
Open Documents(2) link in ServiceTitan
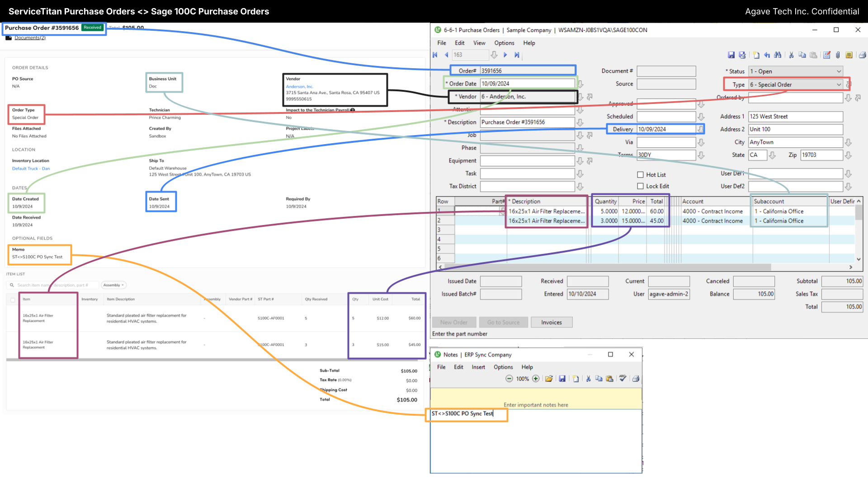[30, 38]
